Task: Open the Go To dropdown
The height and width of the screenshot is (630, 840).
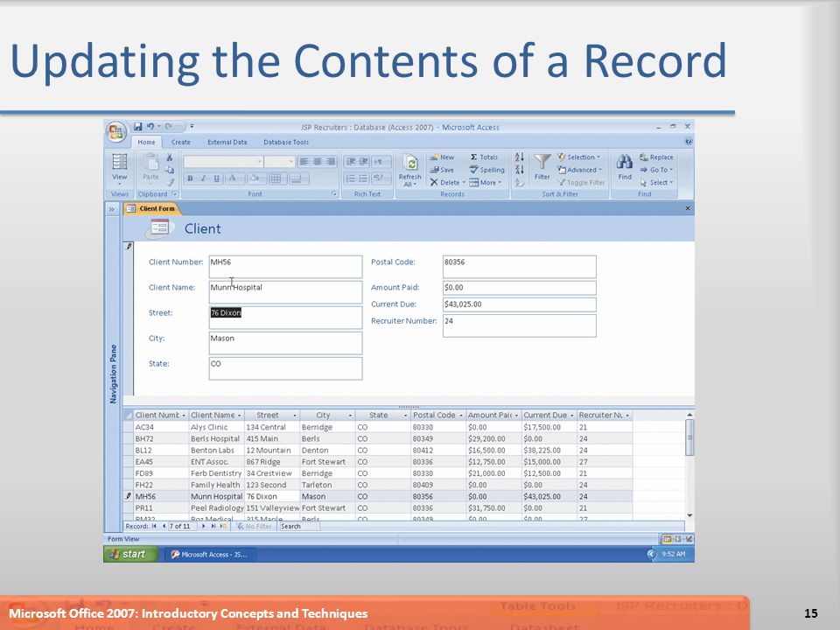Action: click(656, 170)
